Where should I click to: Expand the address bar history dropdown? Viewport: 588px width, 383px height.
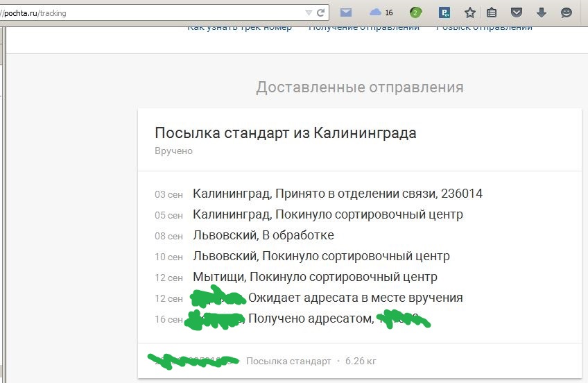[309, 12]
